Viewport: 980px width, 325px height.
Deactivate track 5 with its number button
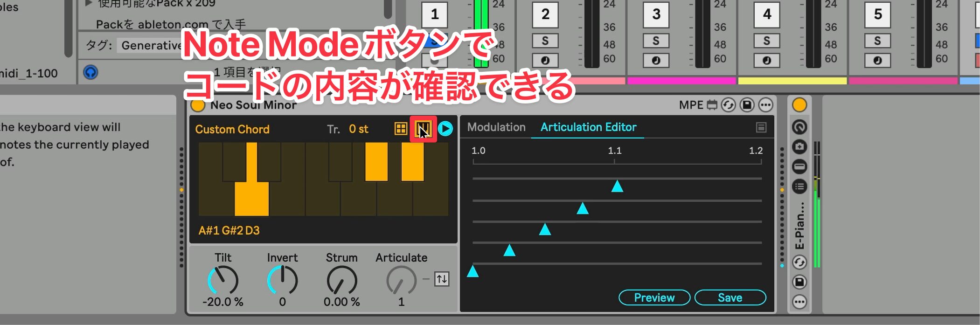click(878, 14)
